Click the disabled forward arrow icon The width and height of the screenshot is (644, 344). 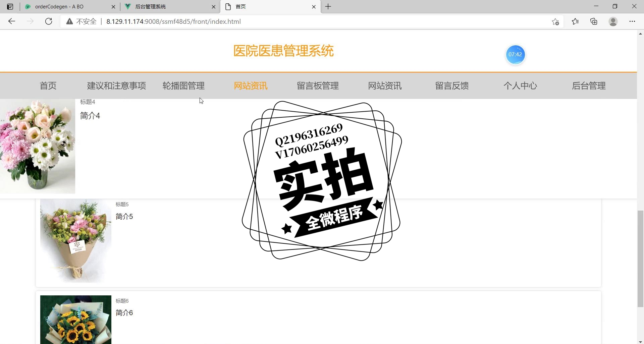click(x=30, y=21)
